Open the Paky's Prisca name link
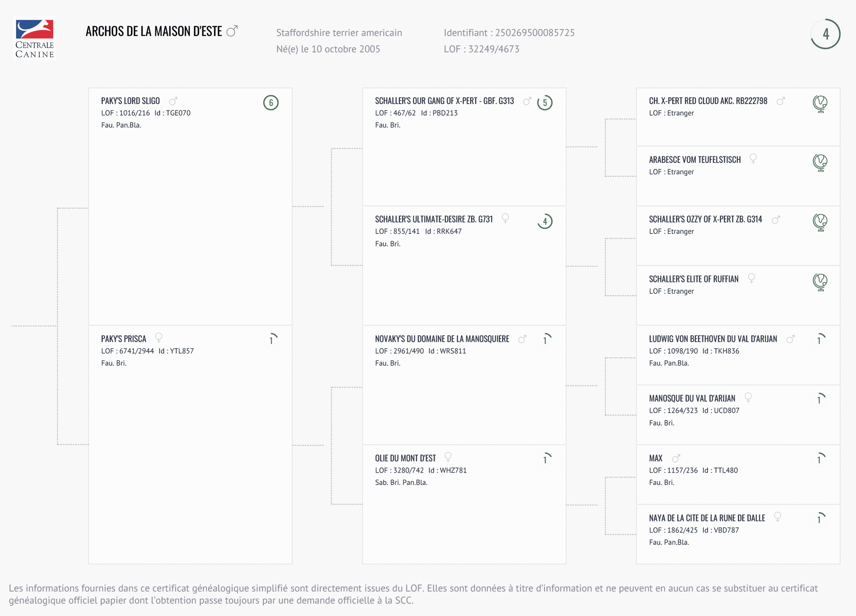 point(123,339)
